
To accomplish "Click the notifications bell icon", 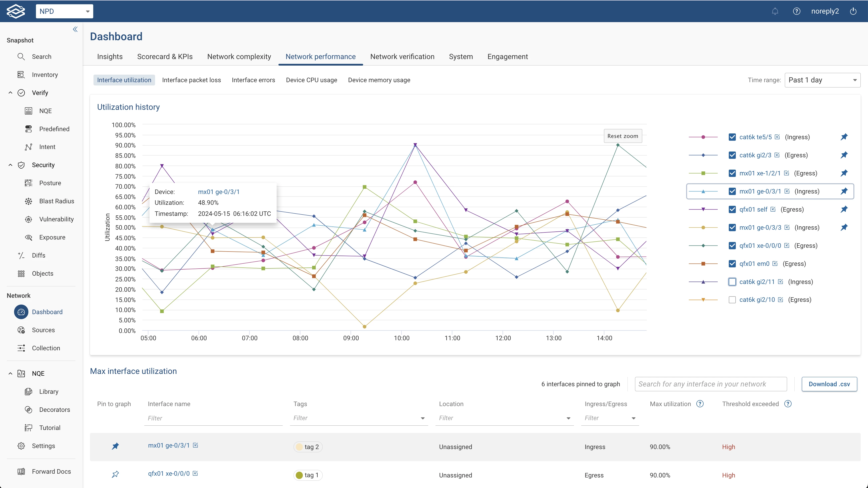I will point(775,12).
